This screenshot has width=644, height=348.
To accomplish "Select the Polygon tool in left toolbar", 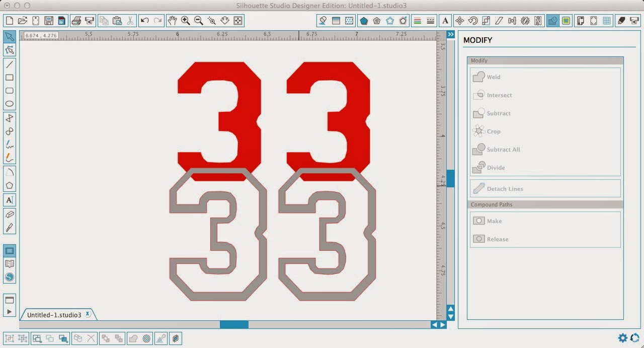I will pos(10,185).
